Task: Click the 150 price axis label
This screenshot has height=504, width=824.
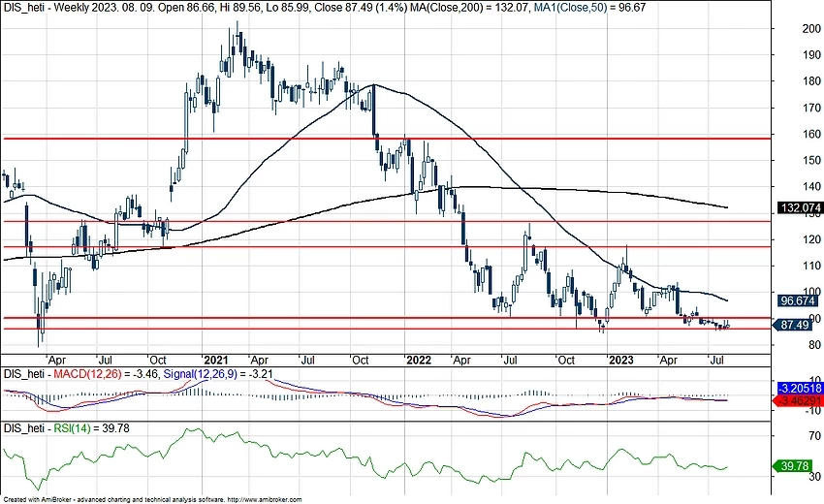Action: coord(811,160)
